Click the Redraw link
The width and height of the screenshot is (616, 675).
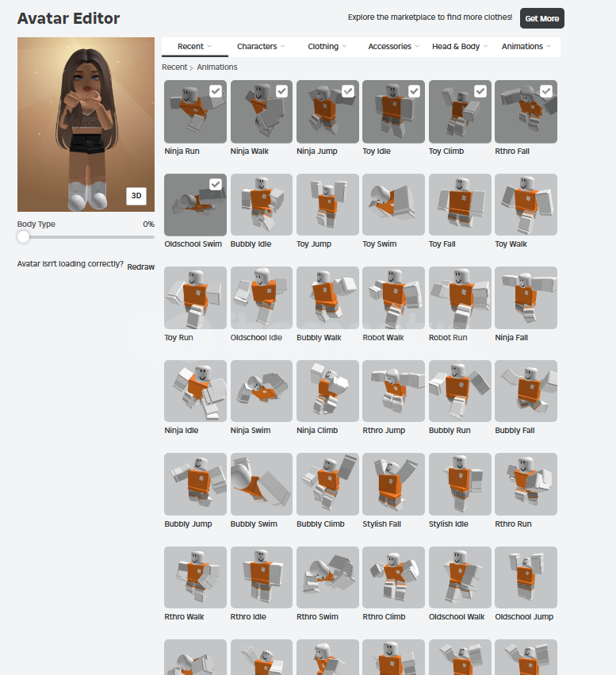140,267
